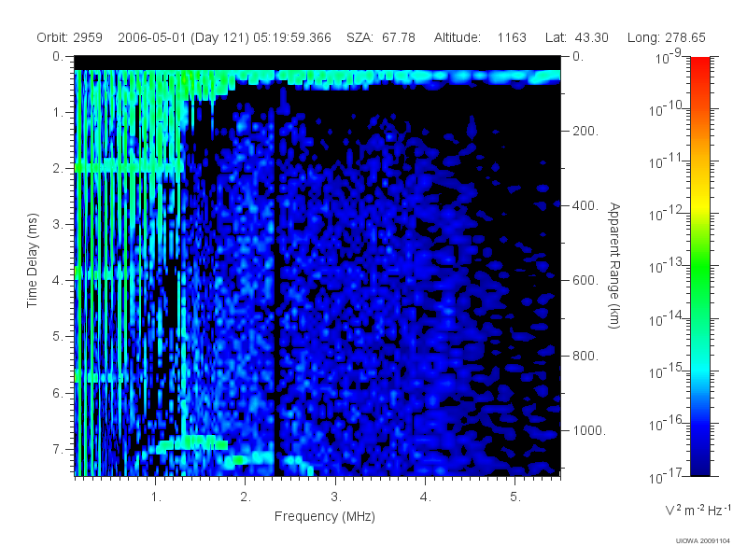The width and height of the screenshot is (747, 560).
Task: Click the '200.' apparent range tick label
Action: [x=585, y=131]
